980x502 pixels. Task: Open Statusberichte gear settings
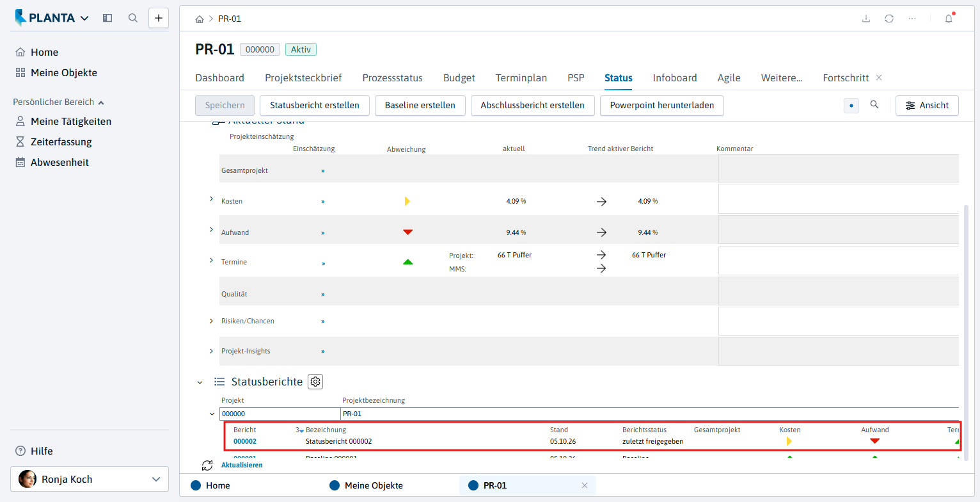click(x=315, y=382)
